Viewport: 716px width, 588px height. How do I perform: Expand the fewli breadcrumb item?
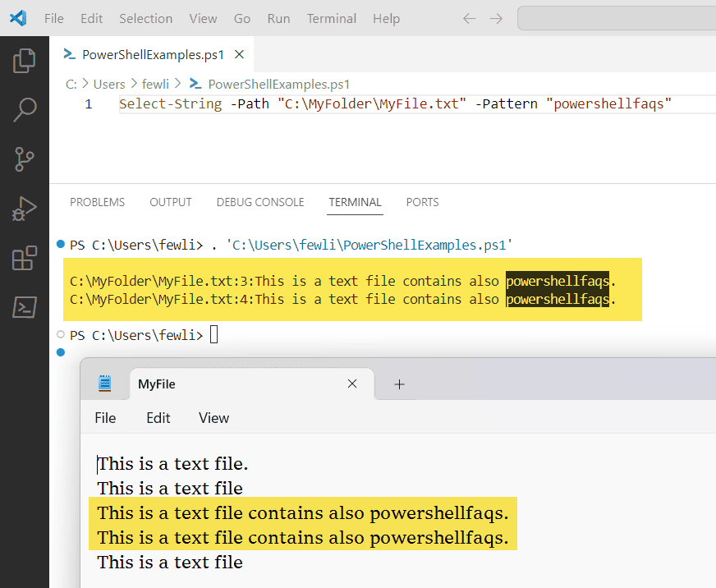(155, 84)
